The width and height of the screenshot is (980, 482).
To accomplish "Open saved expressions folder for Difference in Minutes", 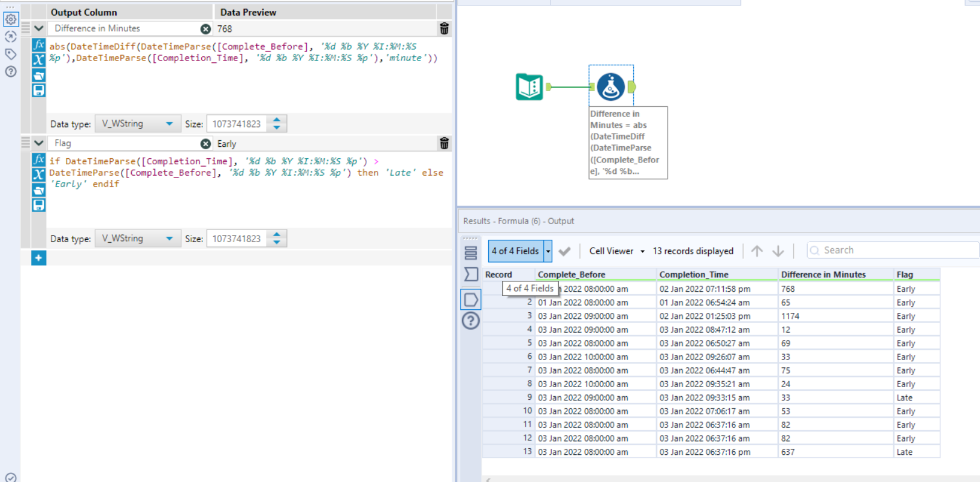I will click(39, 75).
